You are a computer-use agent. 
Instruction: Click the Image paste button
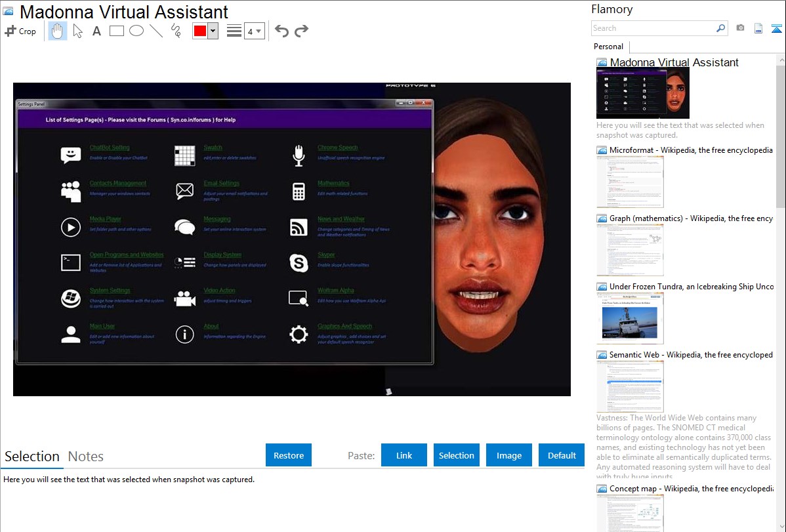pos(509,455)
